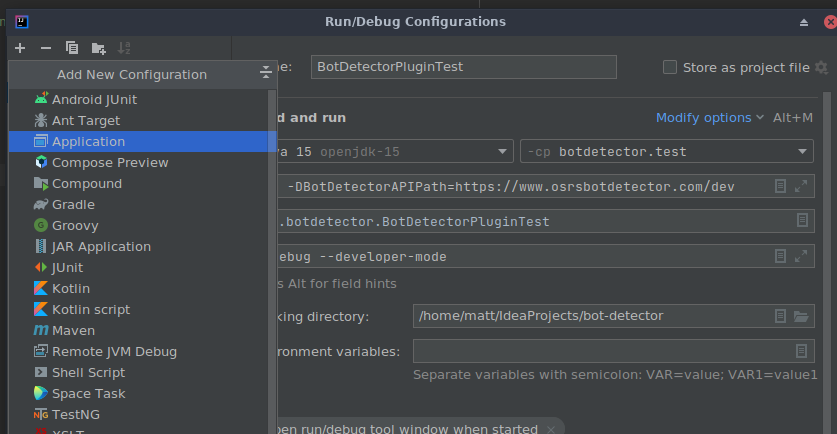Viewport: 837px width, 434px height.
Task: Collapse the Add New Configuration popup list icon
Action: click(x=265, y=72)
